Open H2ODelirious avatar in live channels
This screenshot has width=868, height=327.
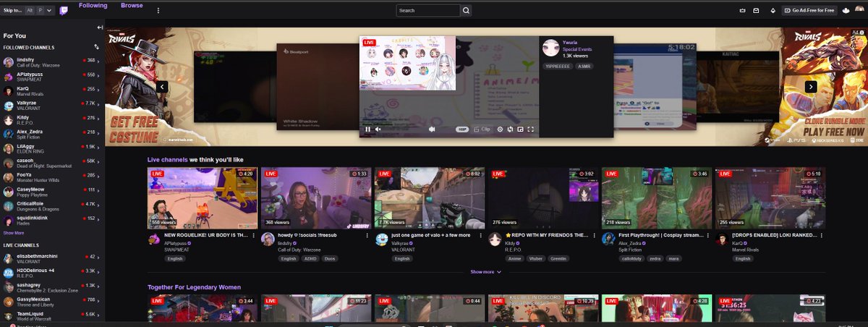tap(8, 273)
